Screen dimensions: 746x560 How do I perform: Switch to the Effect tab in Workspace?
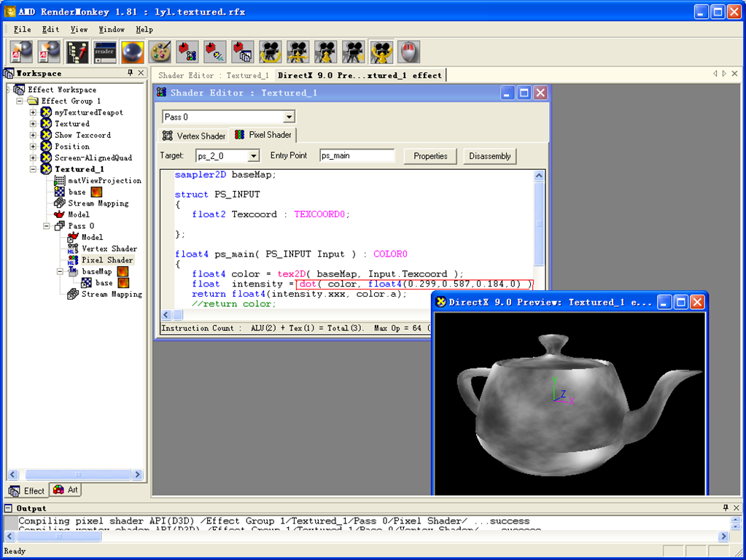point(28,491)
